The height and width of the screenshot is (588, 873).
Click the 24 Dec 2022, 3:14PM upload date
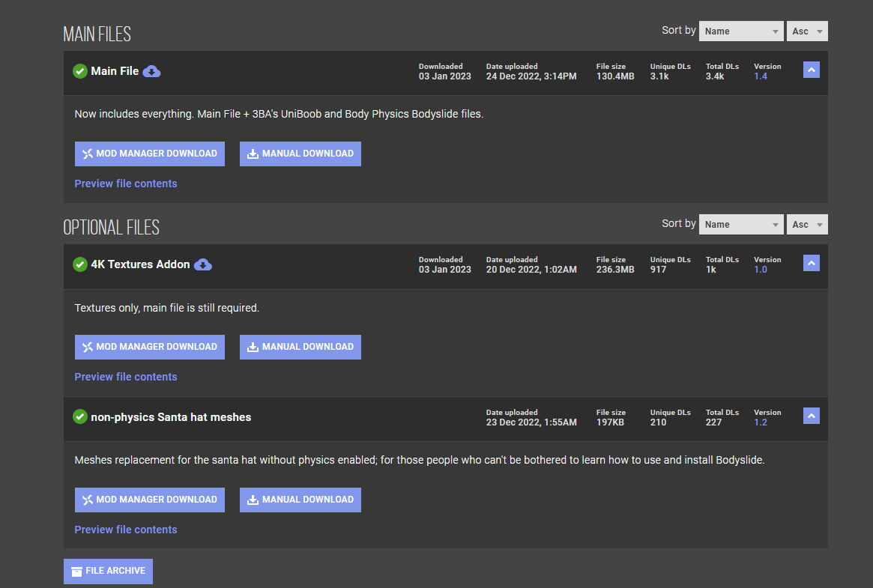click(x=531, y=76)
